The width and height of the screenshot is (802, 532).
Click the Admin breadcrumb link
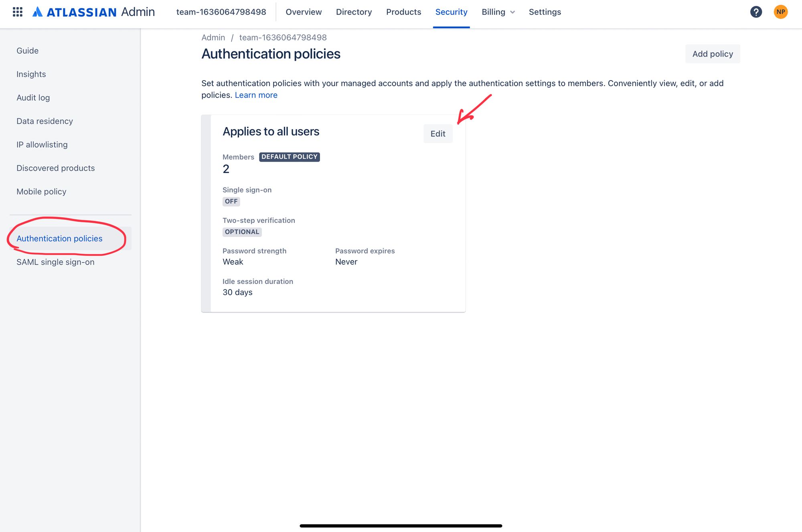pyautogui.click(x=213, y=38)
